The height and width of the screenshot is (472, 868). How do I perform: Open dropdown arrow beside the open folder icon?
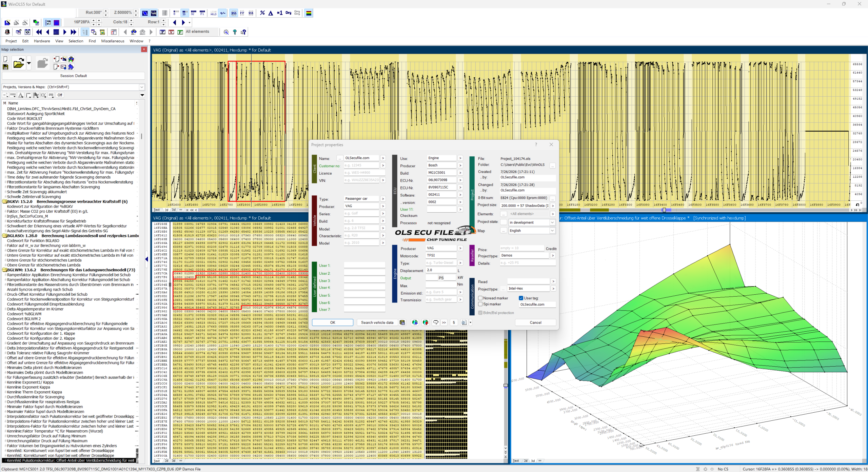pos(29,63)
